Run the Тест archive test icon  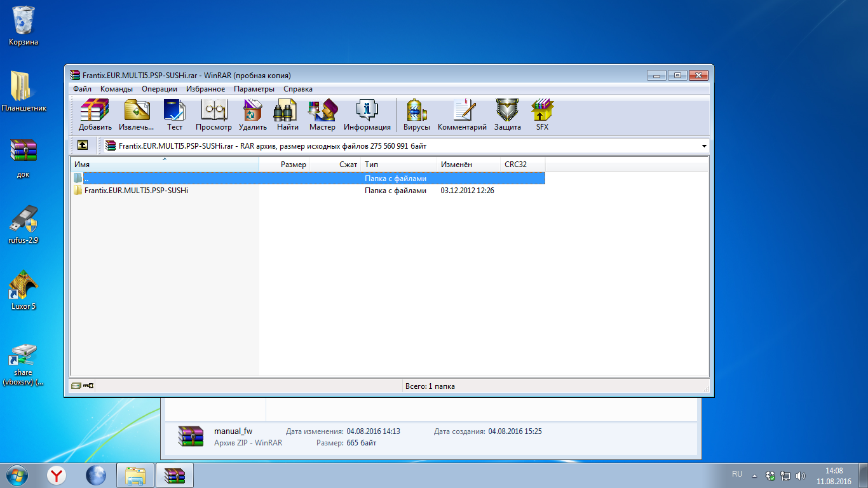coord(175,114)
